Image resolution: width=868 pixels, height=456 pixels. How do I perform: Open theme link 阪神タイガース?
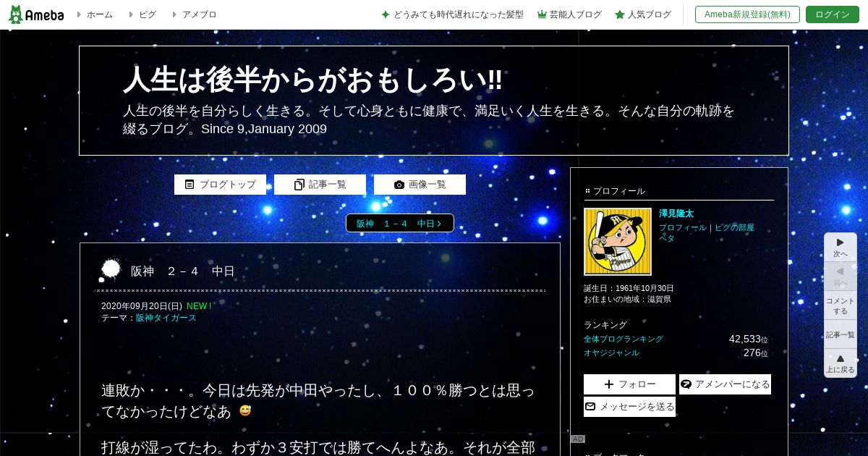[x=166, y=318]
